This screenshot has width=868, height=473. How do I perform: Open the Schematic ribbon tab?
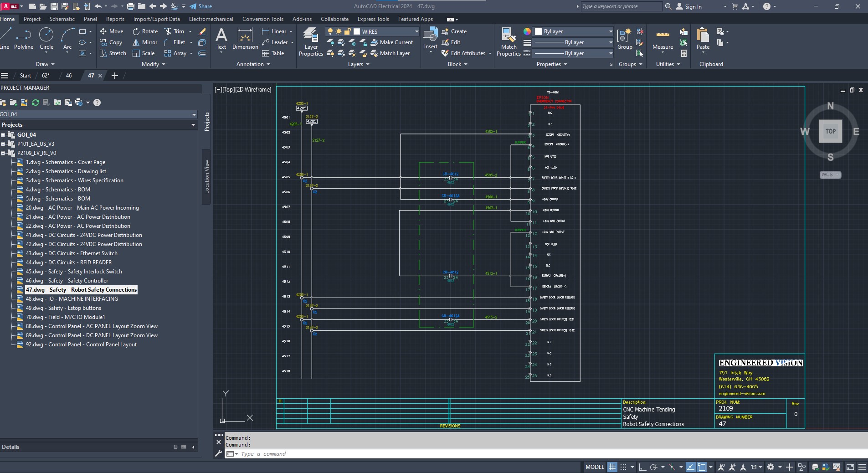[62, 19]
